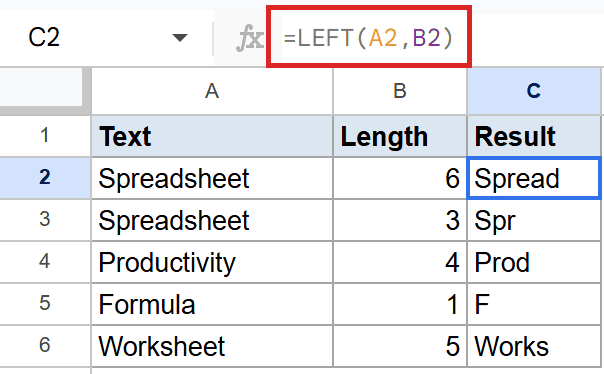This screenshot has height=374, width=604.
Task: Select cell A2 'Spreadsheet'
Action: click(x=212, y=178)
